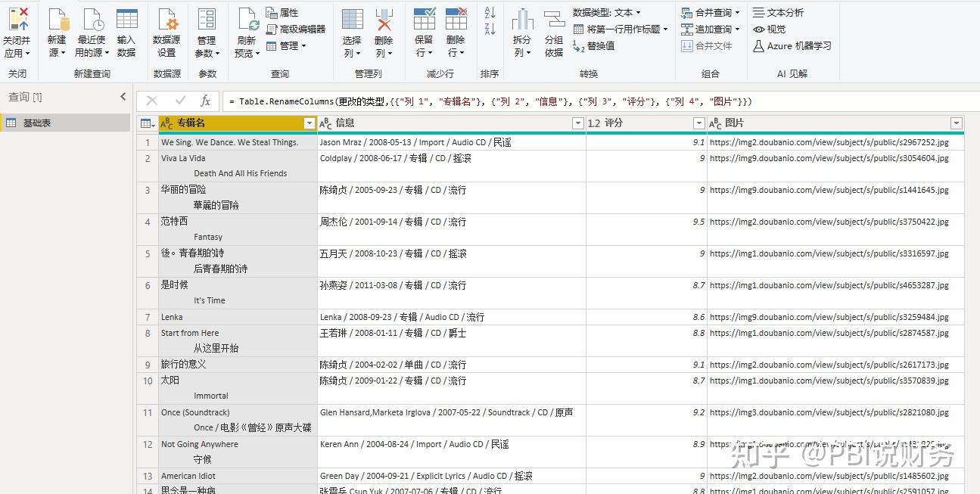This screenshot has width=980, height=494.
Task: Select the 信息 column header
Action: coord(452,123)
